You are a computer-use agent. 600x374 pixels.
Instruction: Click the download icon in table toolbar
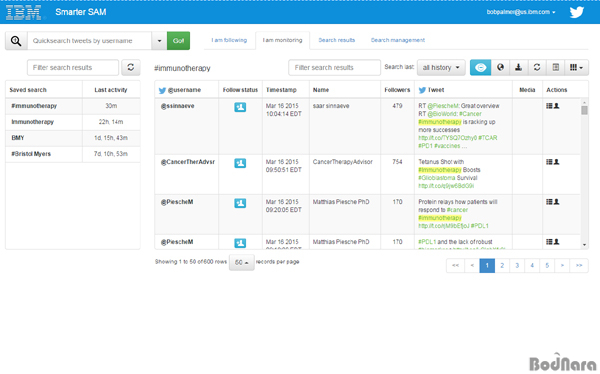(518, 67)
